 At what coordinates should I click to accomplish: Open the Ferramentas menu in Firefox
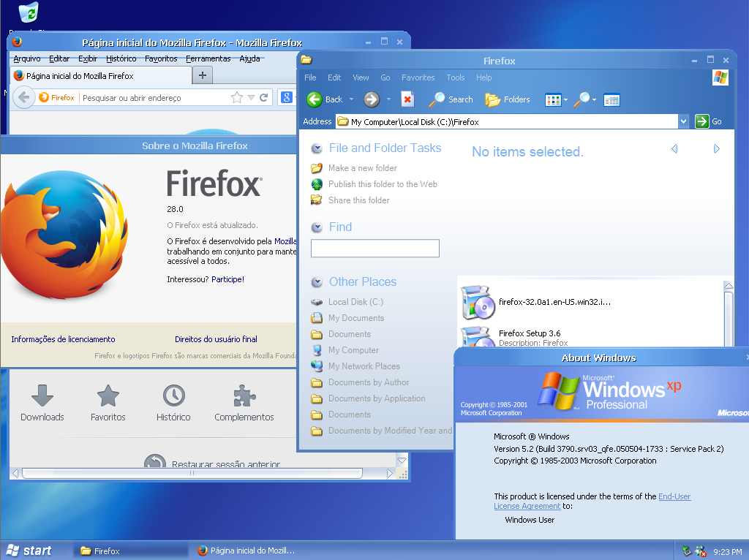click(x=208, y=58)
